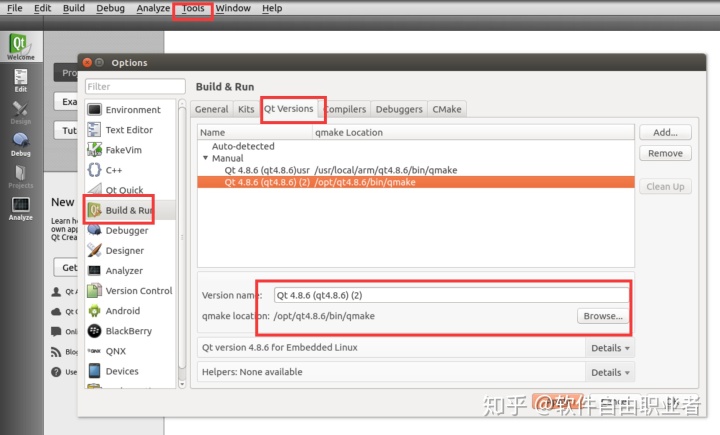Select Qt version with /usr/local/arm qmake path
This screenshot has width=720, height=435.
tap(416, 170)
